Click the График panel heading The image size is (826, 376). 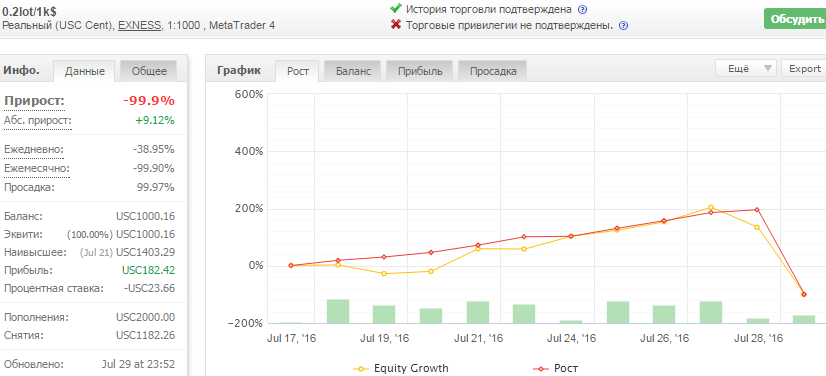click(239, 70)
